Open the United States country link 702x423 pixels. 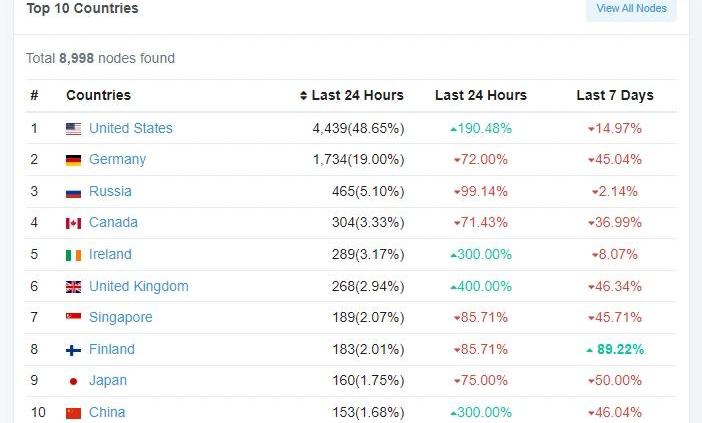tap(131, 128)
